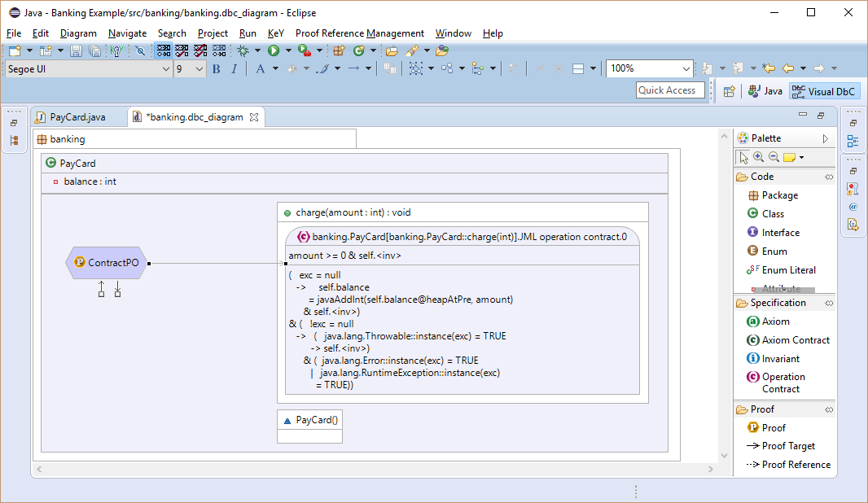Image resolution: width=868 pixels, height=503 pixels.
Task: Collapse the Palette with triangle arrow
Action: [x=825, y=138]
